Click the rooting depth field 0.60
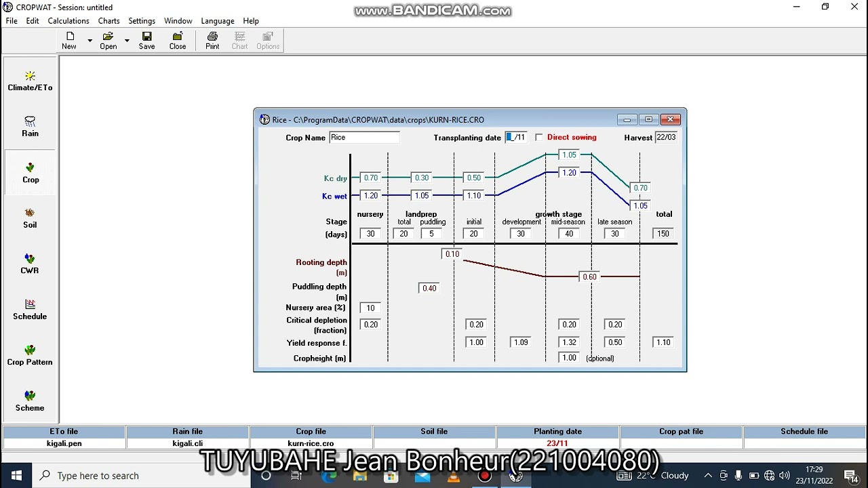The height and width of the screenshot is (488, 868). pyautogui.click(x=590, y=277)
